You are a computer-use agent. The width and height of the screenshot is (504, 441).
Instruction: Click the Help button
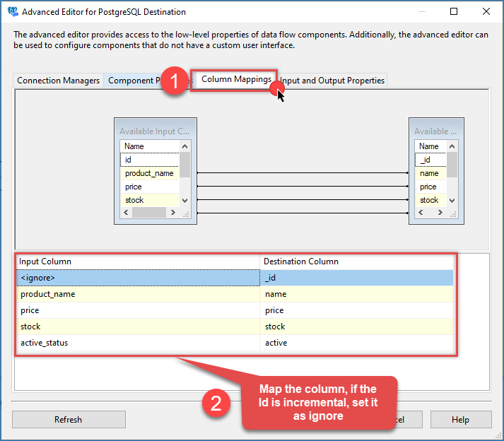pyautogui.click(x=460, y=419)
